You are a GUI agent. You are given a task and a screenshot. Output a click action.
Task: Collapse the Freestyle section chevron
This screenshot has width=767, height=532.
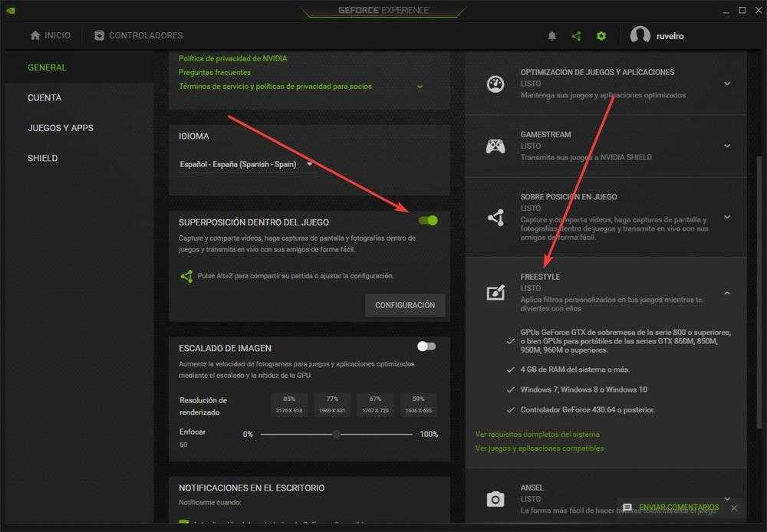727,293
